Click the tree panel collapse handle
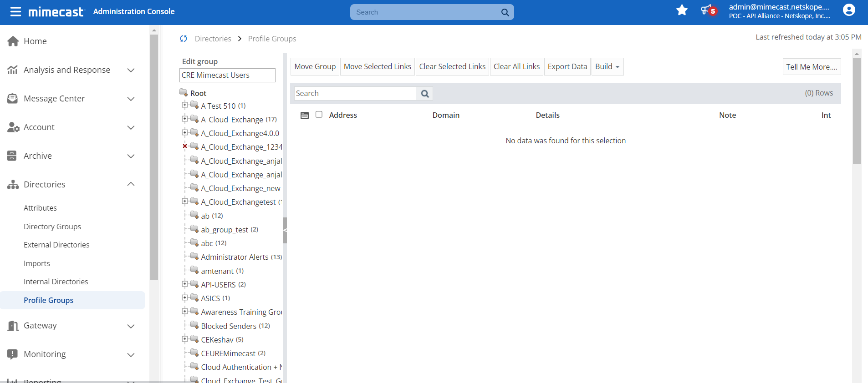Screen dimensions: 868x383 tap(285, 230)
